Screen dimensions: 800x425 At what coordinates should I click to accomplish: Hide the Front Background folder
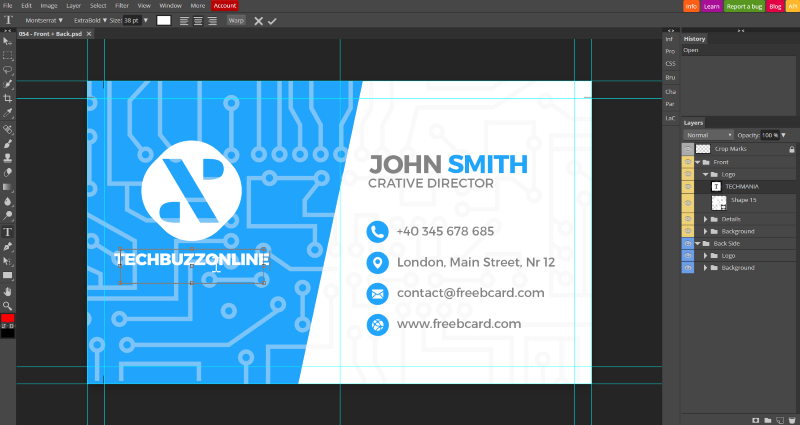pyautogui.click(x=688, y=232)
